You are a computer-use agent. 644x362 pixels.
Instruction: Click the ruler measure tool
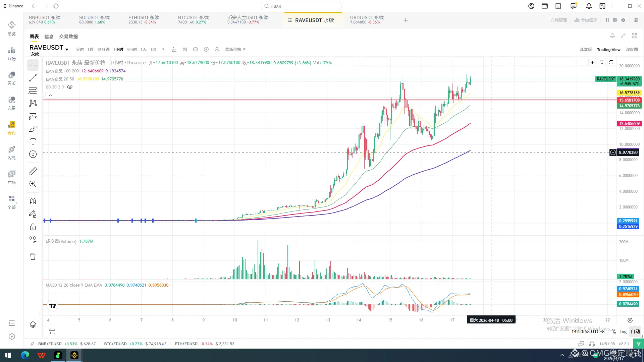click(x=33, y=171)
